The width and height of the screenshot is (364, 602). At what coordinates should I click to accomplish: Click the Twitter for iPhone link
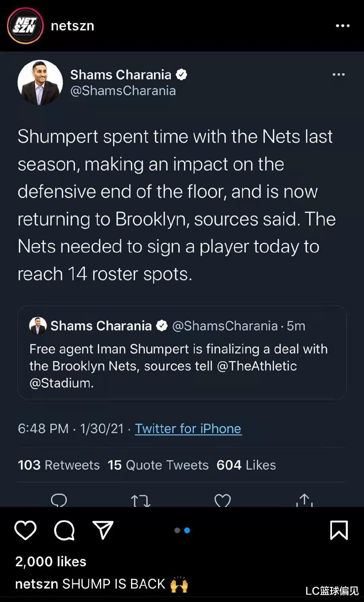(x=188, y=429)
